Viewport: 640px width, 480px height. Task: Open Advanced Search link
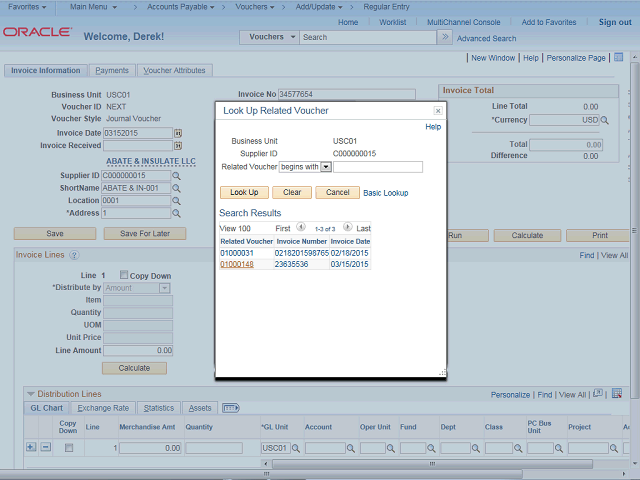click(487, 38)
